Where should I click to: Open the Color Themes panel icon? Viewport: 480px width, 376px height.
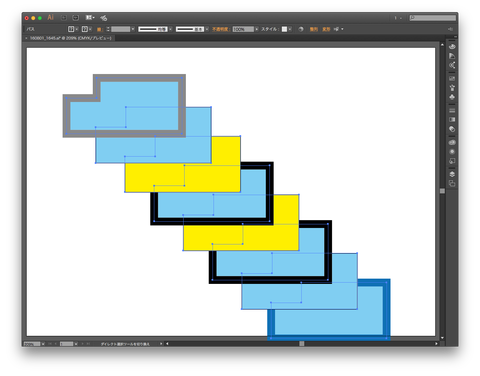[x=452, y=65]
